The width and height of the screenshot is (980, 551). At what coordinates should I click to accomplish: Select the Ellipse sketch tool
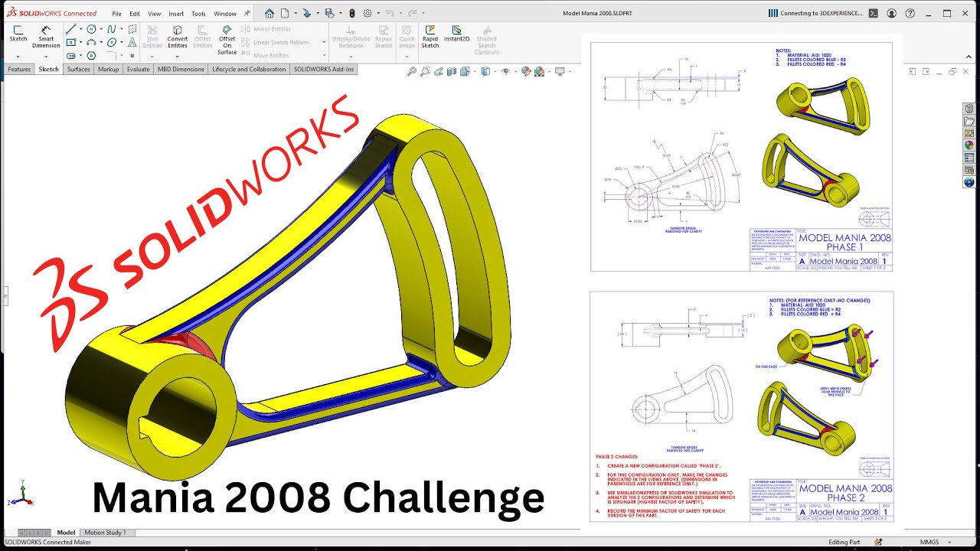click(x=112, y=42)
